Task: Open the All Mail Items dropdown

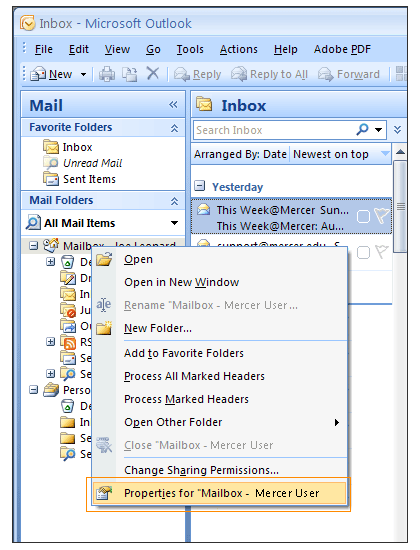Action: tap(174, 223)
